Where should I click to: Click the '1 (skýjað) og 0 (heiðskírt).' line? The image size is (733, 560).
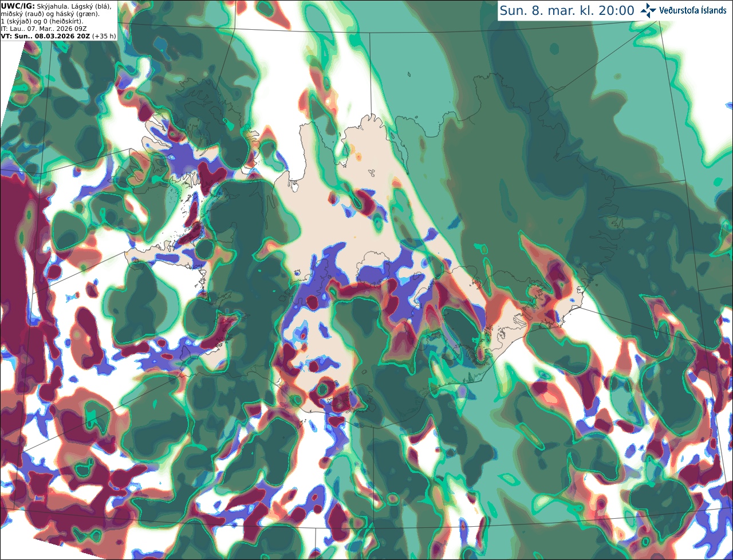(x=42, y=21)
